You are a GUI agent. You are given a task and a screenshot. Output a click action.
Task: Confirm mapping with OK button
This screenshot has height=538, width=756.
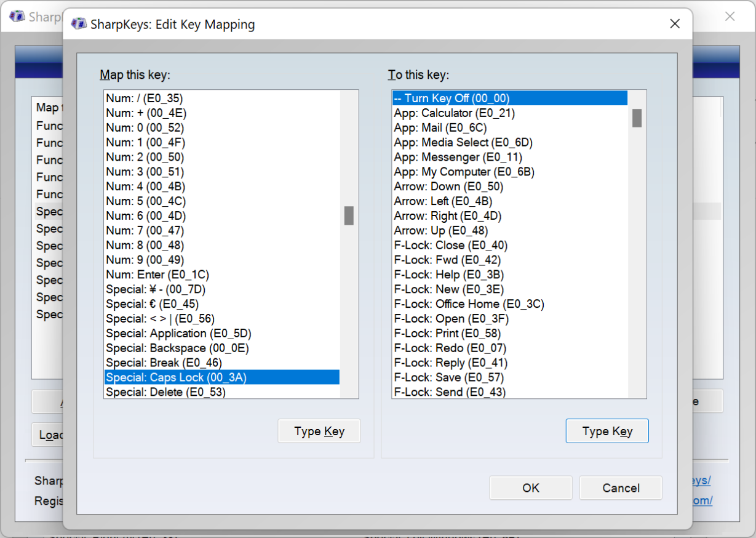[x=530, y=488]
